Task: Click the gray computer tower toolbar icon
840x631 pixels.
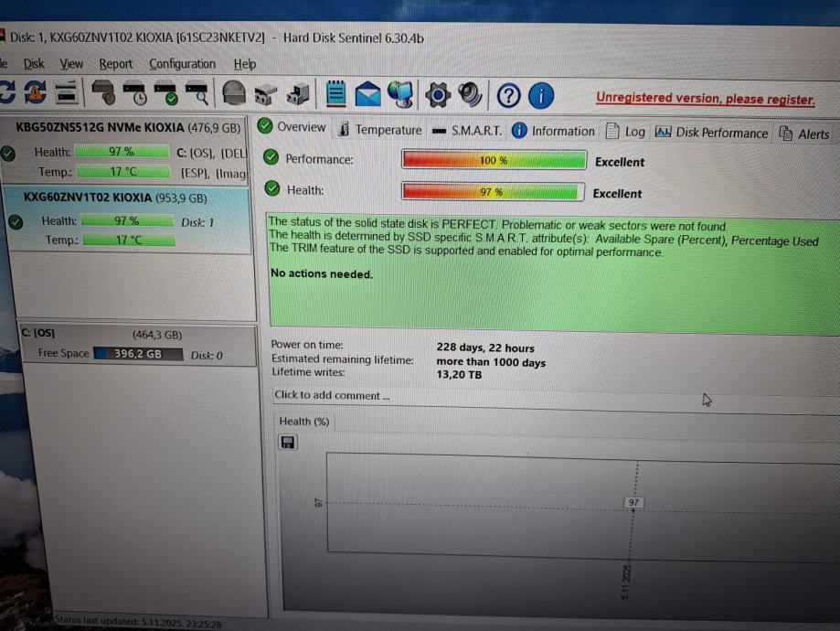Action: click(x=298, y=94)
